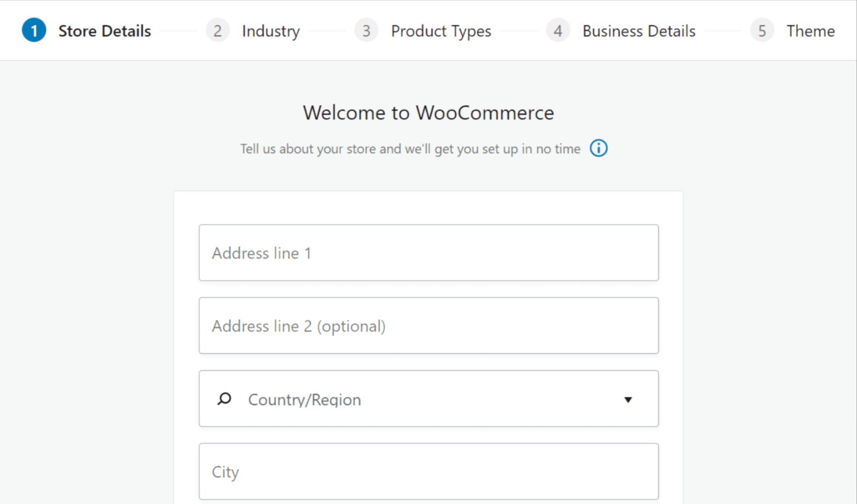Select the Store Details step
The width and height of the screenshot is (857, 504).
tap(104, 30)
